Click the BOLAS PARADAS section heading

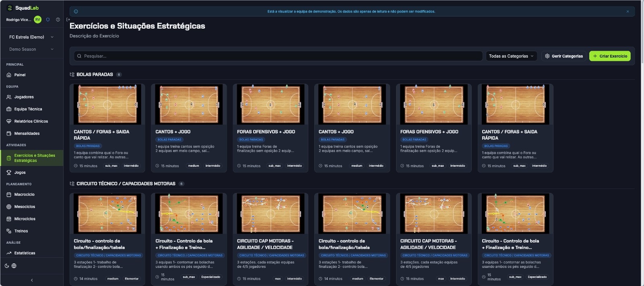pyautogui.click(x=95, y=75)
